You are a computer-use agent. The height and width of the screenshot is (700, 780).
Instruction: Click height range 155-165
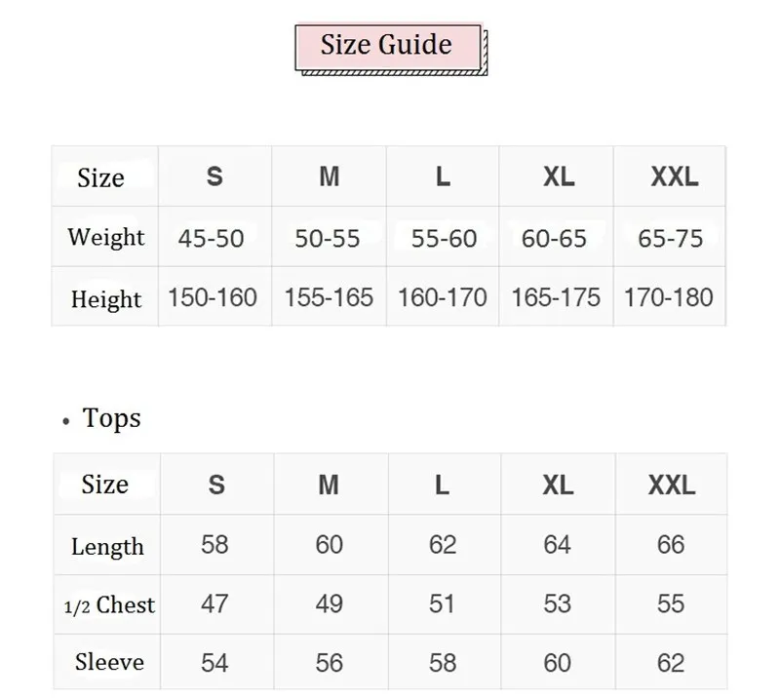pyautogui.click(x=329, y=297)
